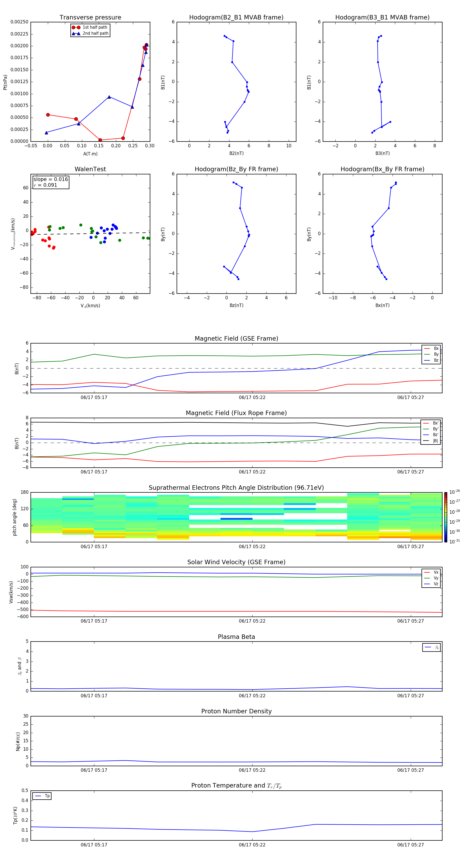Click 'pitch angle (deg)' axis label

(x=14, y=517)
